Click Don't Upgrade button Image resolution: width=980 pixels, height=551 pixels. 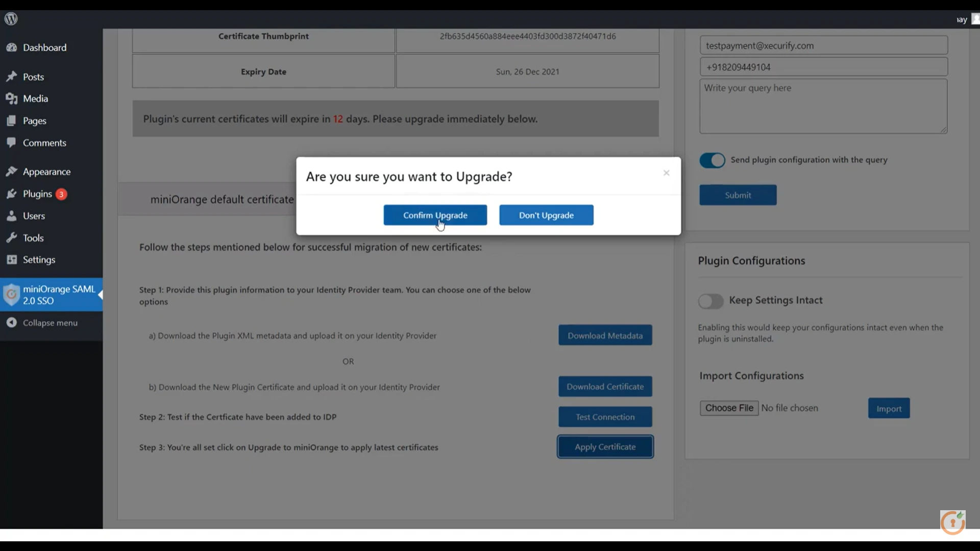coord(546,215)
